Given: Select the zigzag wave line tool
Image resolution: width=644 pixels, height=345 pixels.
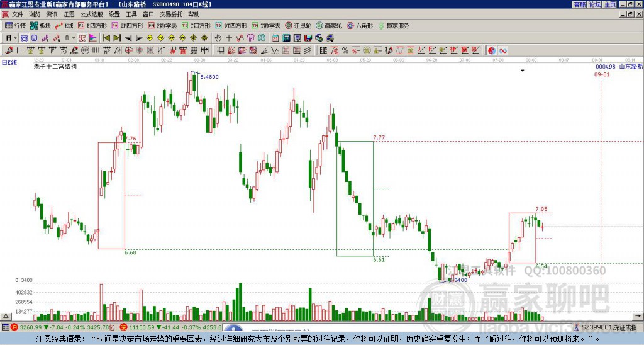Looking at the screenshot, I should pos(274,50).
